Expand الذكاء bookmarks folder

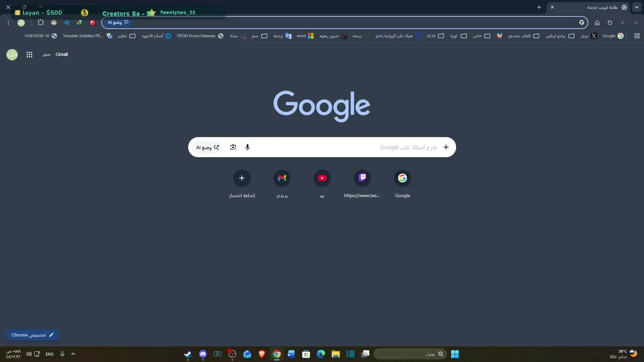[x=435, y=36]
